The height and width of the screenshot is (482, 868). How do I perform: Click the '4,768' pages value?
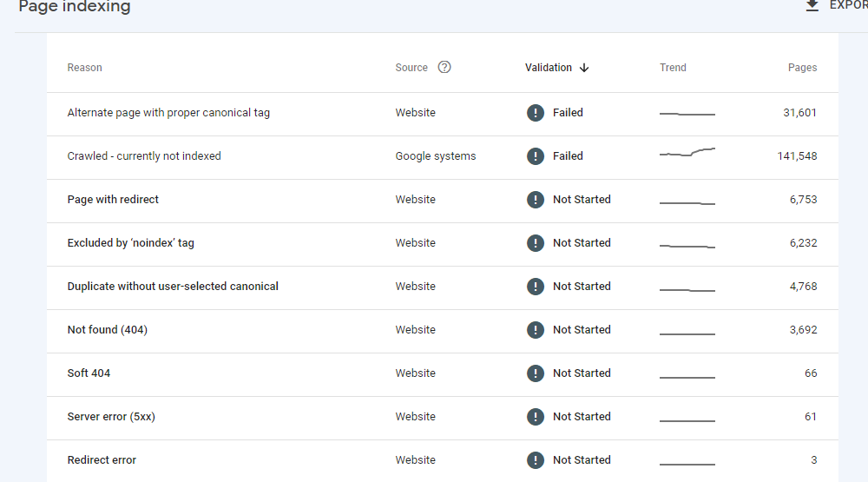pos(803,287)
